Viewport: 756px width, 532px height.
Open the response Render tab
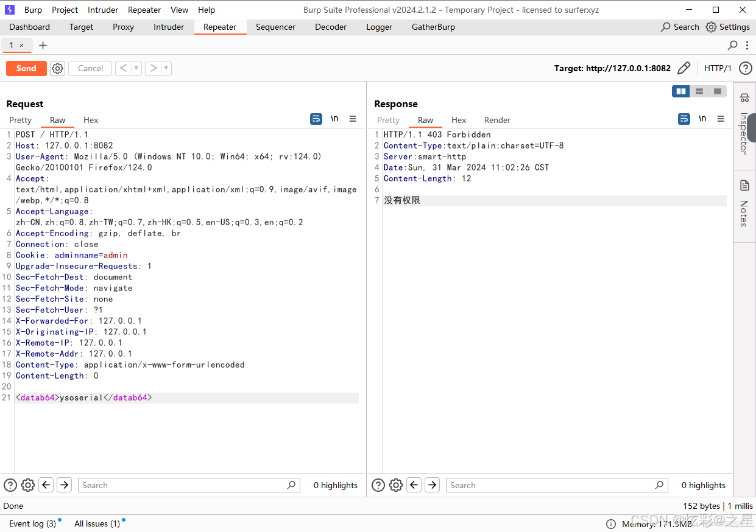497,120
